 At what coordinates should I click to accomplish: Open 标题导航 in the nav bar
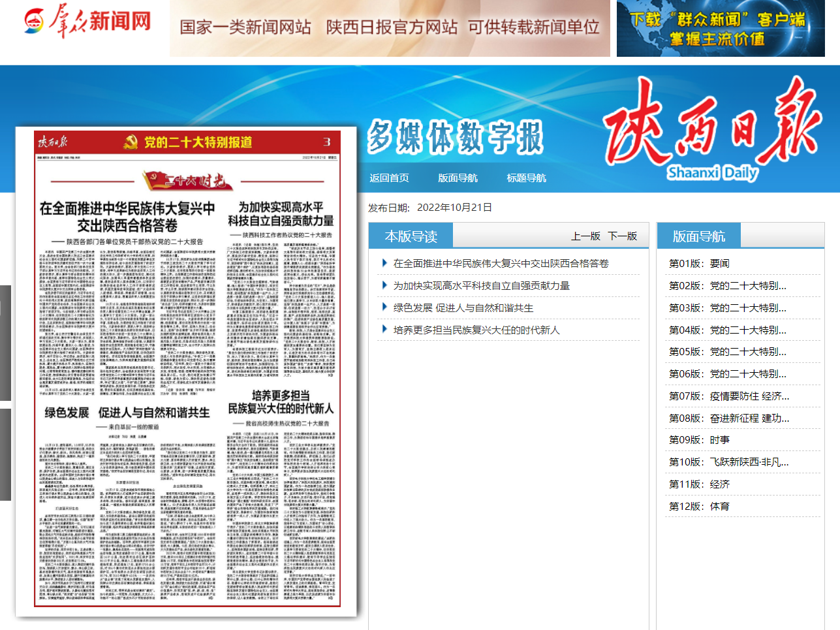pos(526,178)
